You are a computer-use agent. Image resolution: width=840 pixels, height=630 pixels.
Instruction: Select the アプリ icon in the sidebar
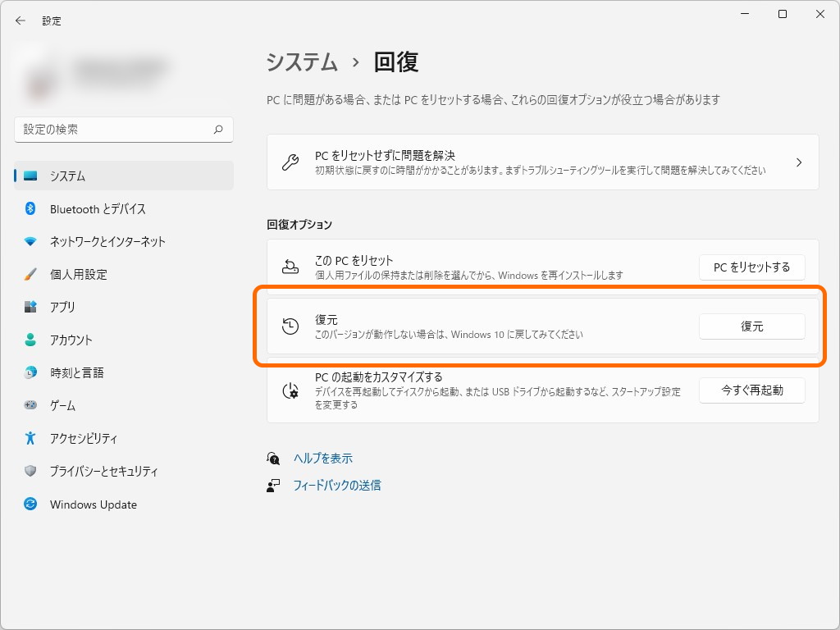[30, 307]
